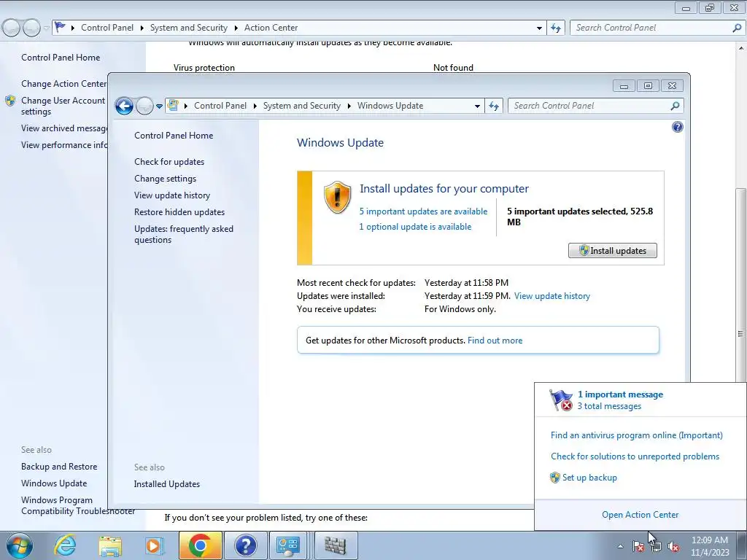Open the blue help question mark icon
This screenshot has width=747, height=560.
(677, 127)
